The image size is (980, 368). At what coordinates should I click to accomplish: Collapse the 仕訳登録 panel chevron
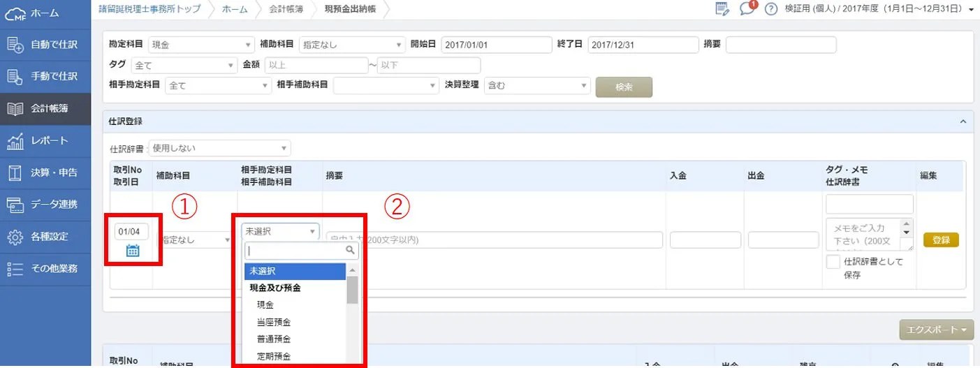(963, 122)
